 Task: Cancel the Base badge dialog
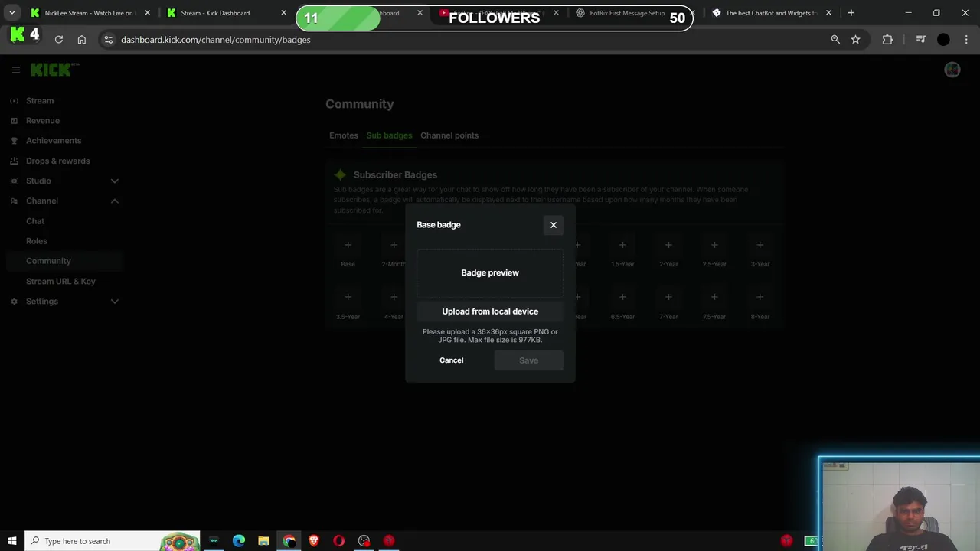[451, 360]
